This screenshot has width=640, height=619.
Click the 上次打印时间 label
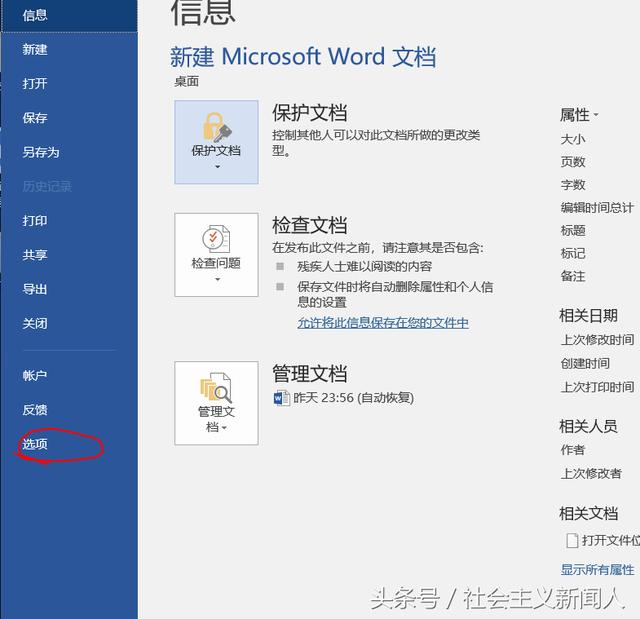[x=598, y=387]
